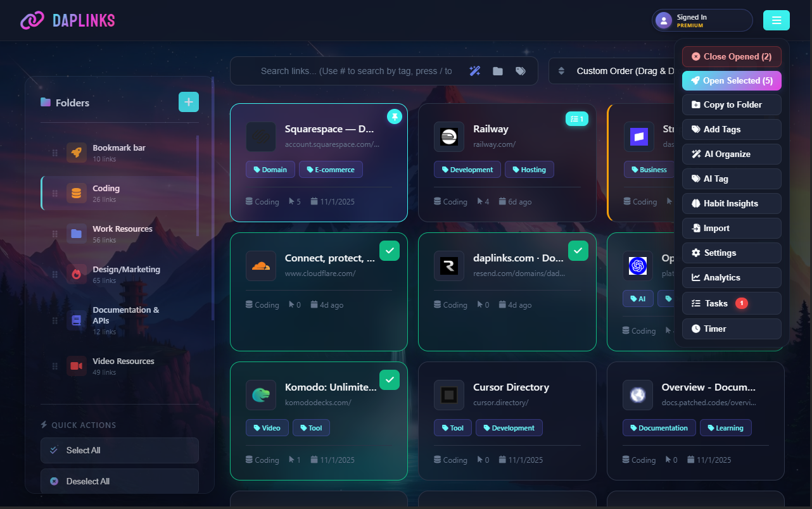Screen dimensions: 812x509
Task: Click the Bookmark bar rocket icon
Action: (x=77, y=153)
